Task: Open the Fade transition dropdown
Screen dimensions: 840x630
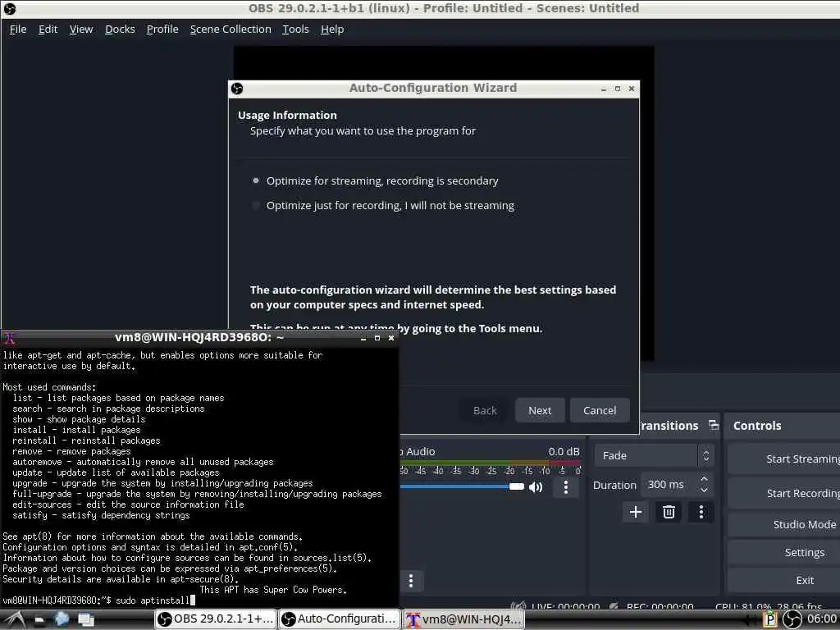Action: pos(654,456)
